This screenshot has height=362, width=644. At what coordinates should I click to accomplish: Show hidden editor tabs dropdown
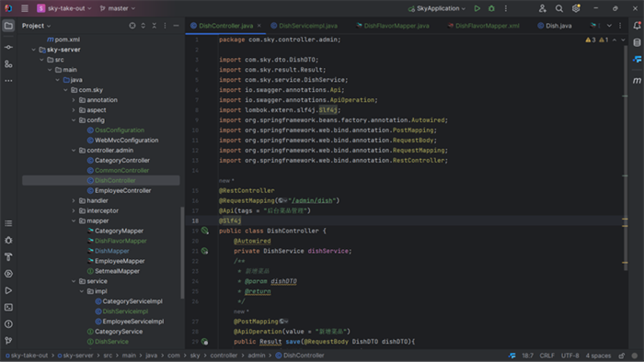coord(609,26)
